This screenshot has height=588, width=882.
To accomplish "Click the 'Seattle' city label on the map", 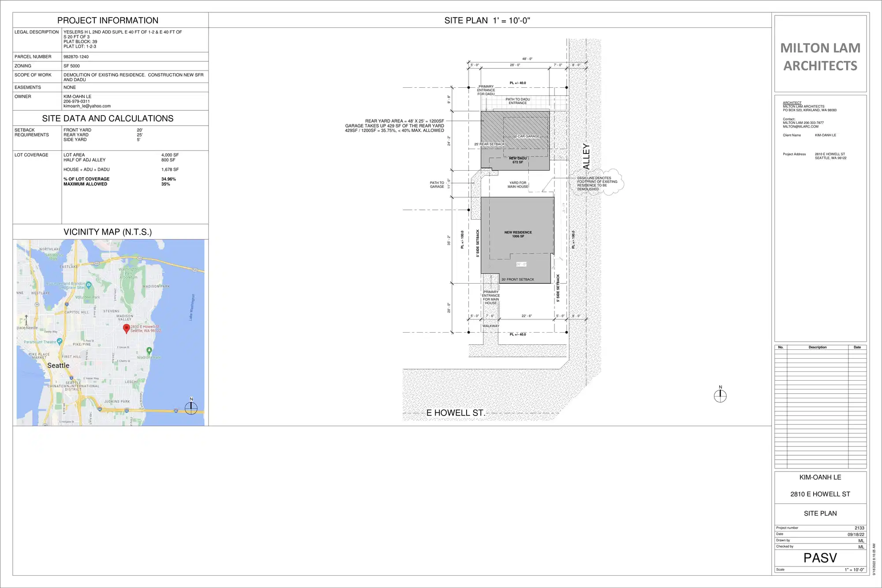I will (x=58, y=365).
